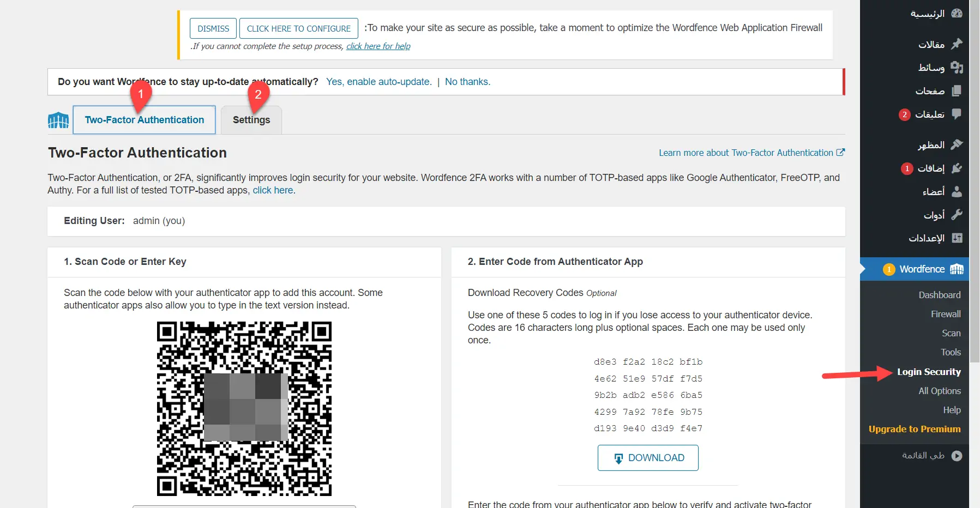
Task: Click the users person icon
Action: [x=957, y=191]
